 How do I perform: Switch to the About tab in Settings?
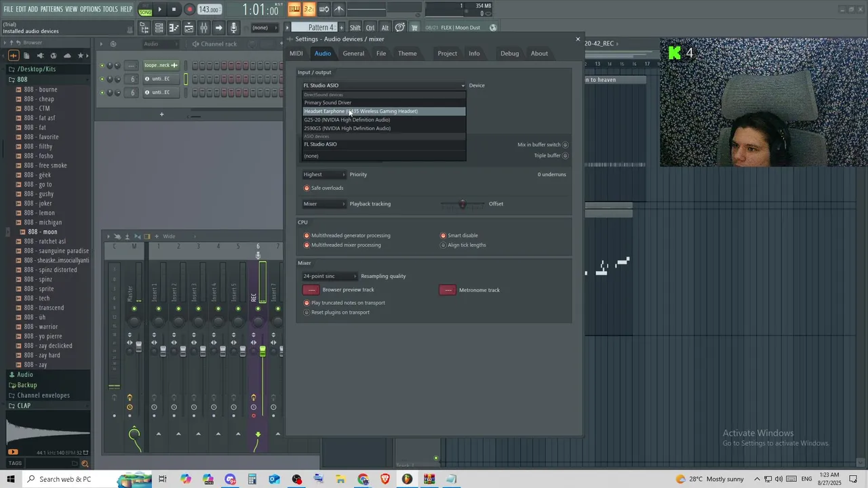[539, 54]
